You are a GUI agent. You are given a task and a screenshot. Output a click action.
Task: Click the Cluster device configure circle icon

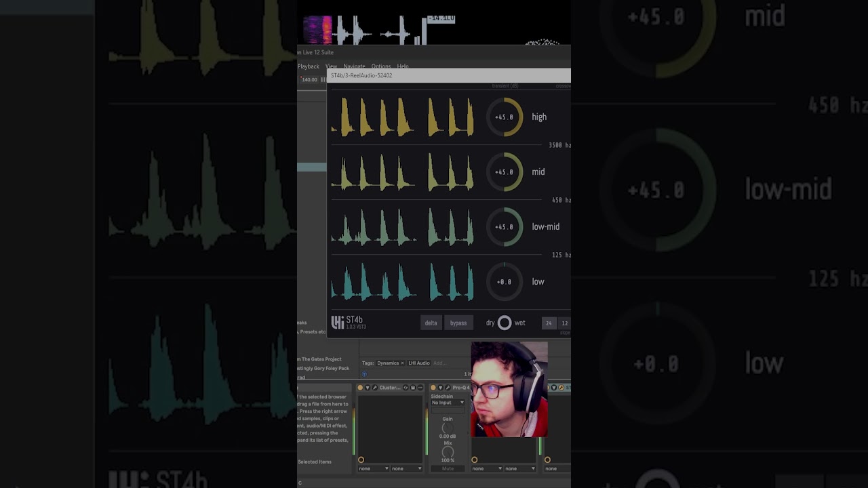click(x=361, y=460)
